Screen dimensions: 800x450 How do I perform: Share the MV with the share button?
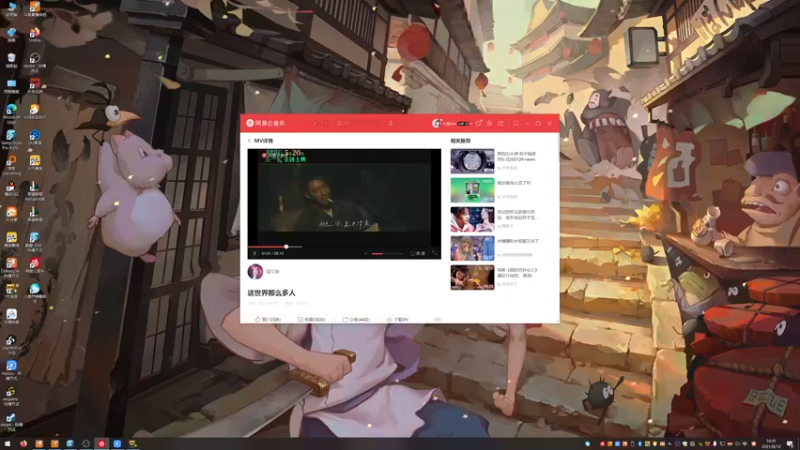point(356,319)
